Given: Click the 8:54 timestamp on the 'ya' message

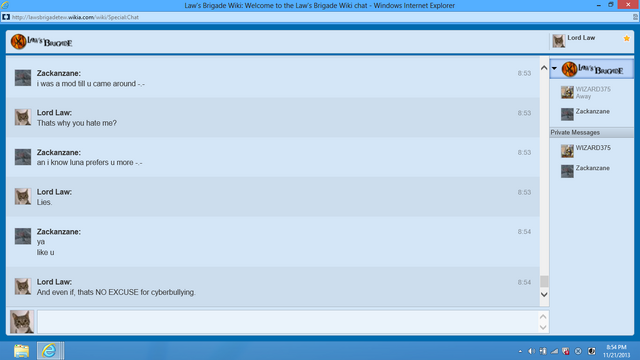Looking at the screenshot, I should (524, 232).
